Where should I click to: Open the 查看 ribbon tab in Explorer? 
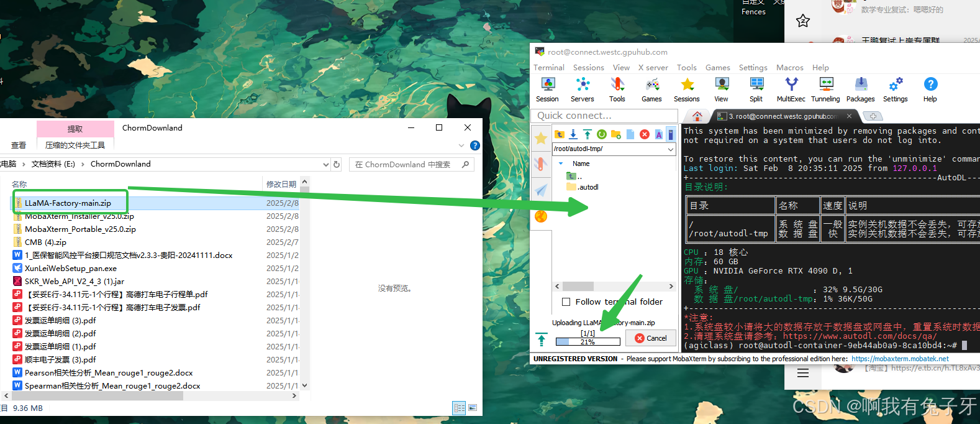[x=19, y=145]
